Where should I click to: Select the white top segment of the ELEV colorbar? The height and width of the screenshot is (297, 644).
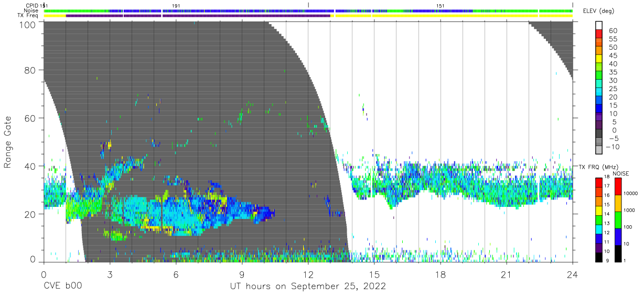(598, 25)
